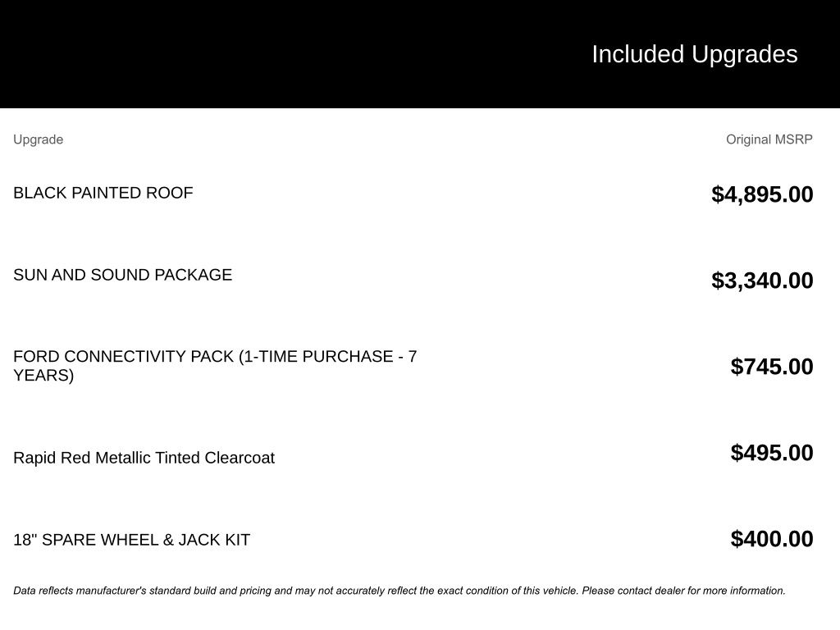Click the $3,340.00 price
This screenshot has height=630, width=840.
click(x=762, y=281)
